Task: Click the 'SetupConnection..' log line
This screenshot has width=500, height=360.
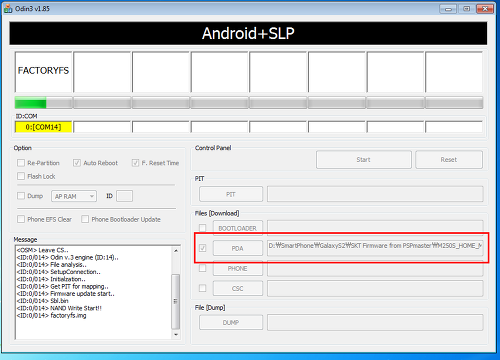Action: coord(59,272)
